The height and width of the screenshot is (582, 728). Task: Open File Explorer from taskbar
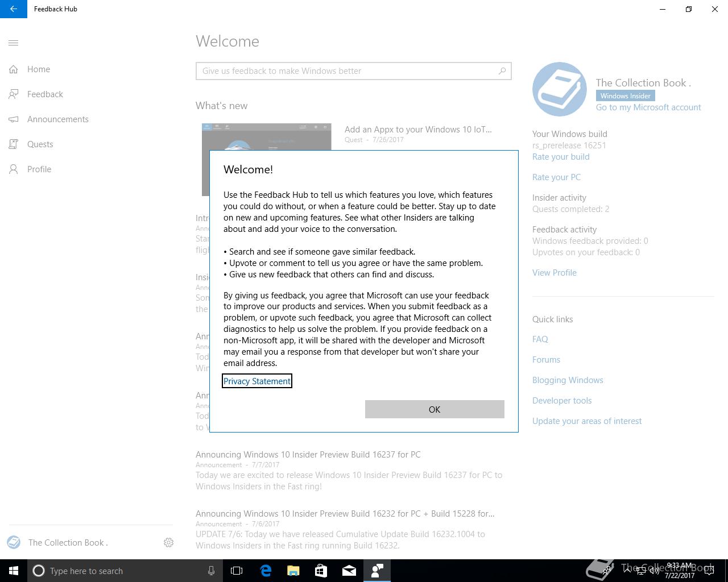pos(293,571)
